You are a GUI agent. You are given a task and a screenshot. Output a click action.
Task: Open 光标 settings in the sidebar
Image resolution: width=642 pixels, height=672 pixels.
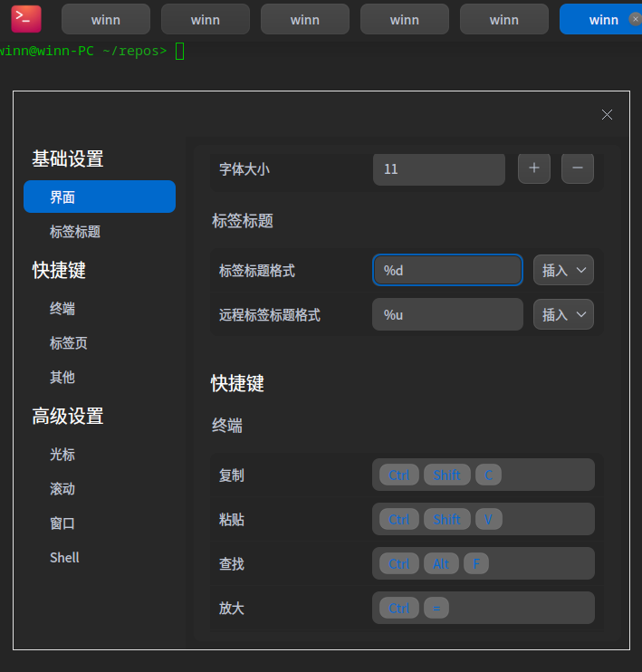(62, 455)
